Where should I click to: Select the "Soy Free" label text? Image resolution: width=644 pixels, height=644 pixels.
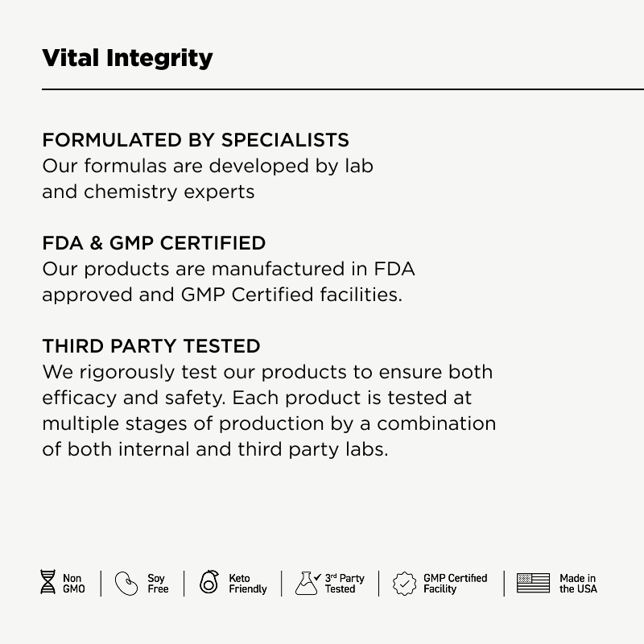158,584
